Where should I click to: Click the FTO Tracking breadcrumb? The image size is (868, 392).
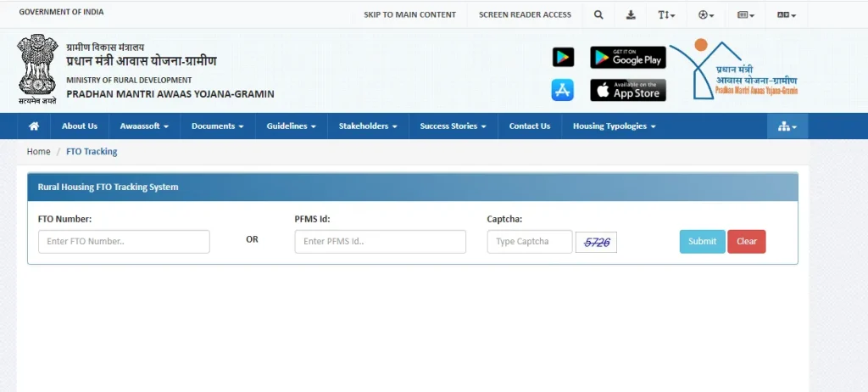click(92, 151)
